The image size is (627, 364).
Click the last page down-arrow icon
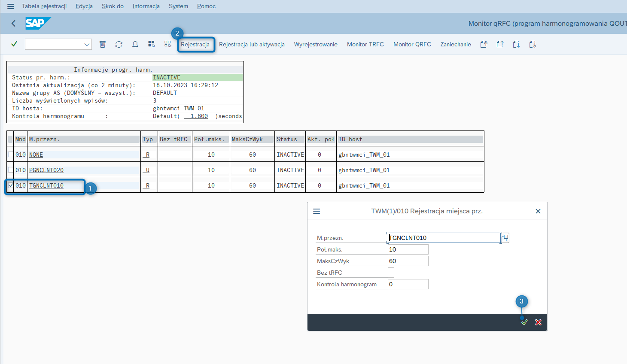click(533, 44)
